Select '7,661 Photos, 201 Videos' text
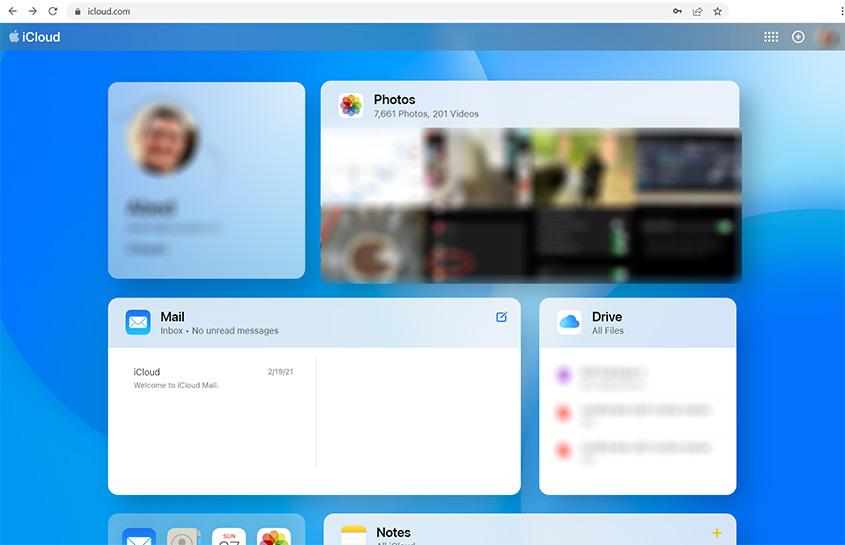 (426, 114)
